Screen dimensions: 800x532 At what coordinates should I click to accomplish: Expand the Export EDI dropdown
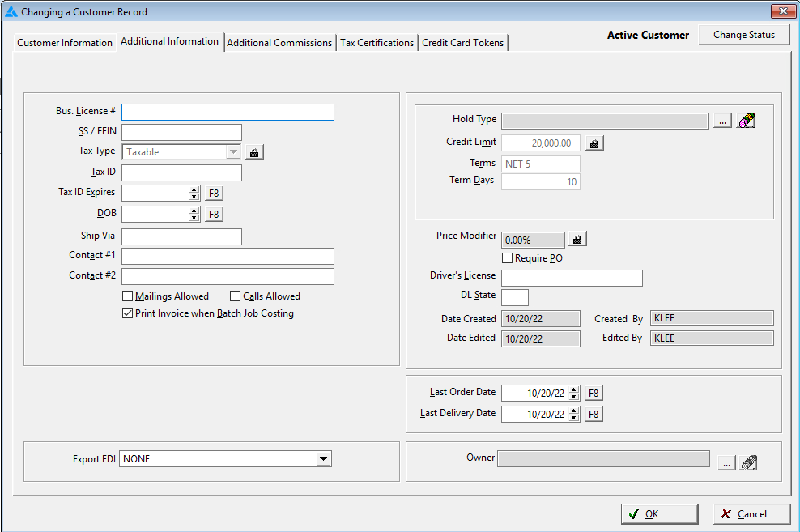[323, 458]
